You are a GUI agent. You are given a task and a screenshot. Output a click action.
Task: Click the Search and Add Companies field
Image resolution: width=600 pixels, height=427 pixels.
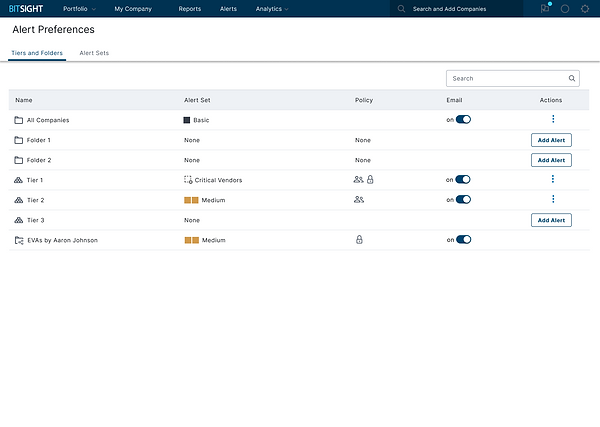pos(457,8)
